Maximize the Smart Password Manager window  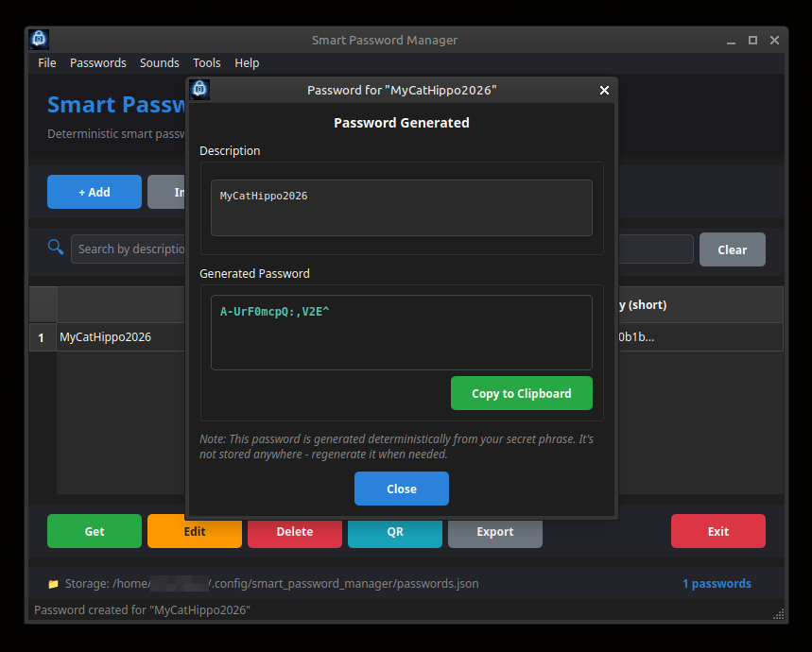coord(752,40)
